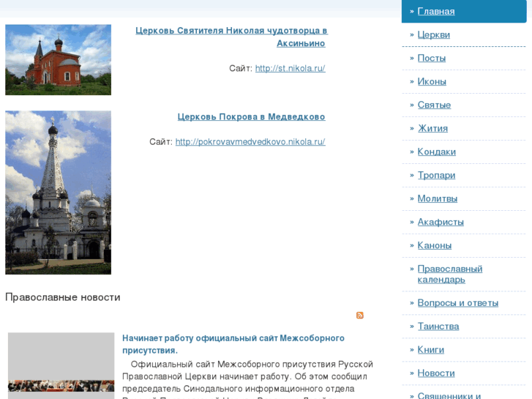Click the Medvedkovo church photo
Image resolution: width=532 pixels, height=399 pixels.
(x=58, y=193)
